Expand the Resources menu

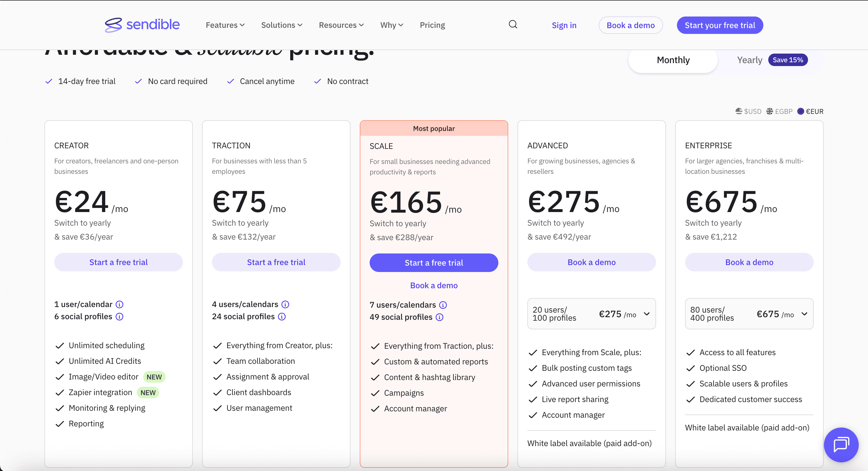click(x=341, y=25)
